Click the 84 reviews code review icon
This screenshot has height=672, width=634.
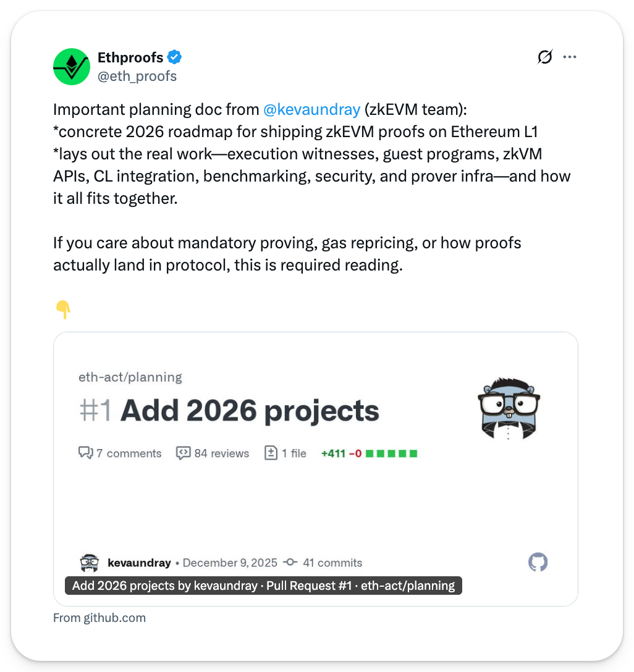[183, 453]
